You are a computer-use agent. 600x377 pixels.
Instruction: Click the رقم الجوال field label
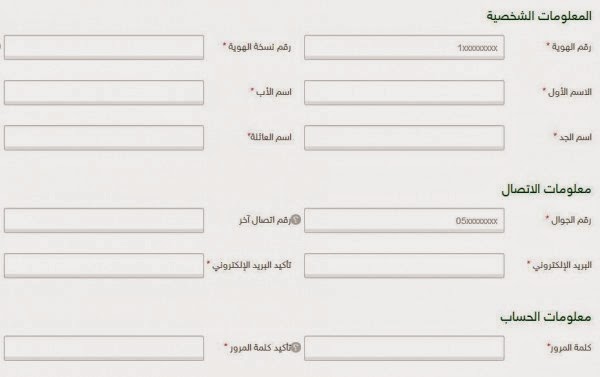click(571, 220)
